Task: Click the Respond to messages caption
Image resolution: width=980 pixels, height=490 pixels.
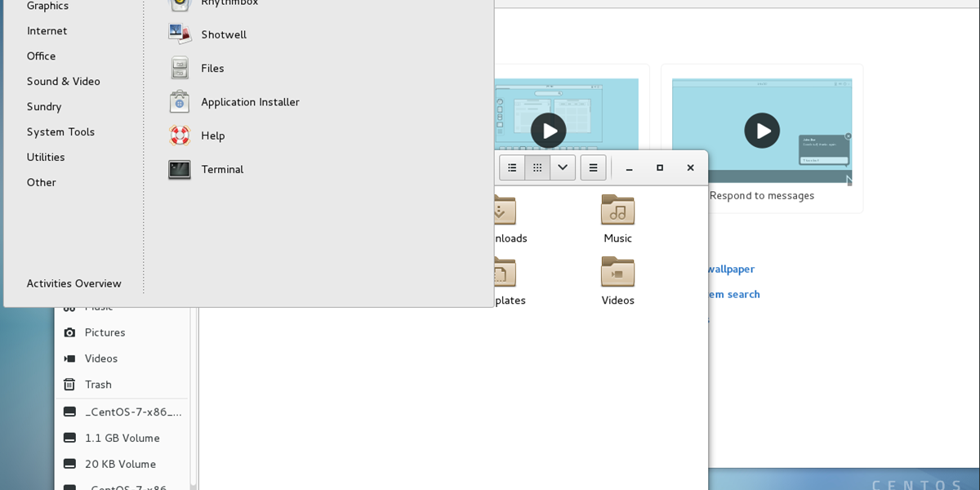Action: 762,196
